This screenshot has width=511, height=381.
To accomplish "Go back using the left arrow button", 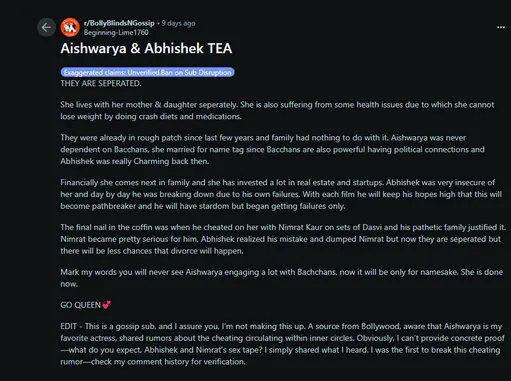I will click(46, 27).
